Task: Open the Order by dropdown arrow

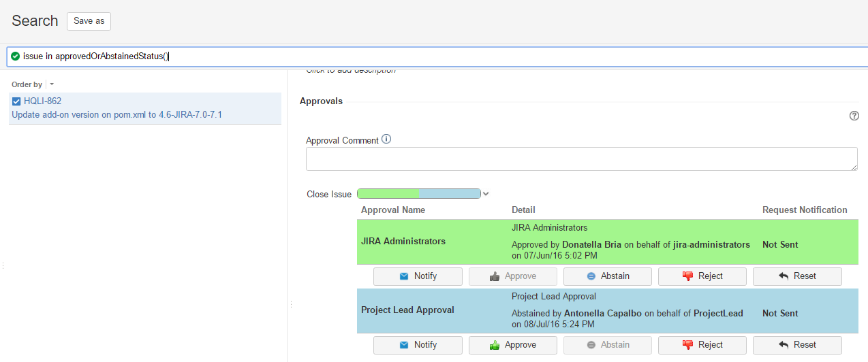Action: tap(52, 84)
